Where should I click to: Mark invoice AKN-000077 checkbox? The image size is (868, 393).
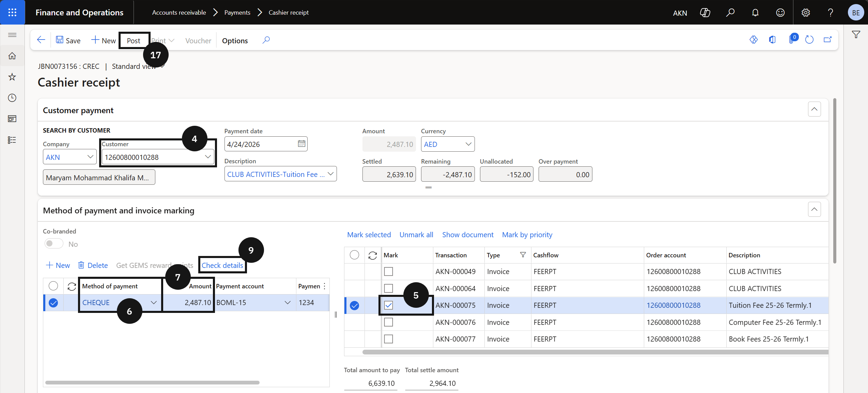point(388,339)
